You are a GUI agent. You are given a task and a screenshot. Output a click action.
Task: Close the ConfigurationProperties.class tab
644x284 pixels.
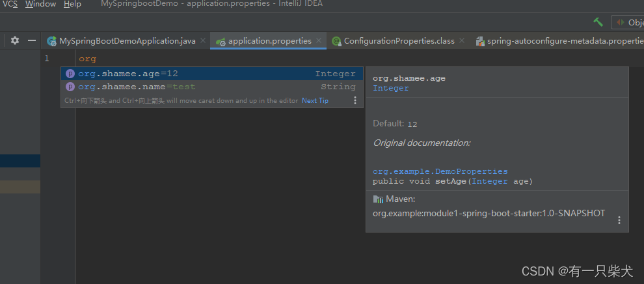click(x=462, y=40)
